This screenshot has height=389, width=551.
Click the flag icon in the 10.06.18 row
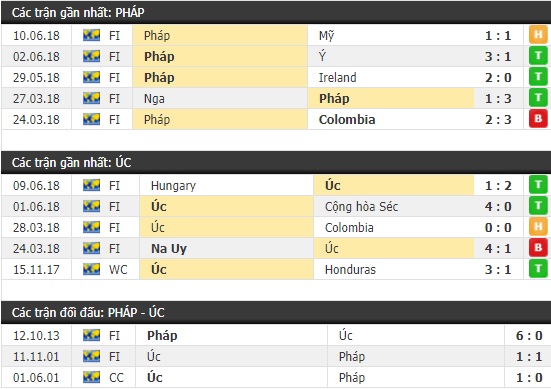91,35
